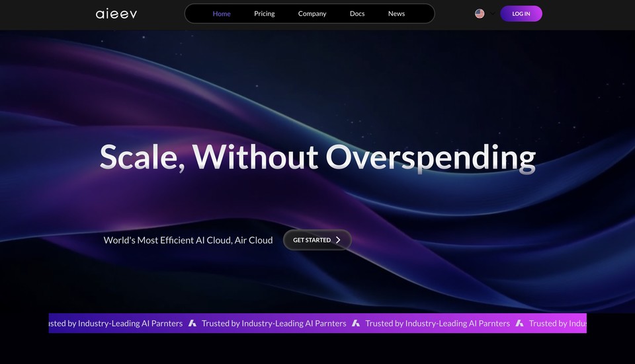Click the aieev logo

116,14
